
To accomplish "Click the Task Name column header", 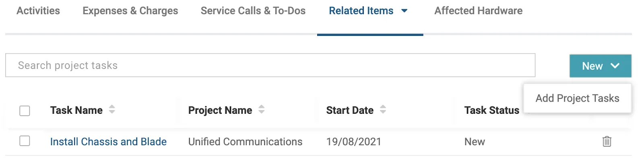I will click(76, 110).
